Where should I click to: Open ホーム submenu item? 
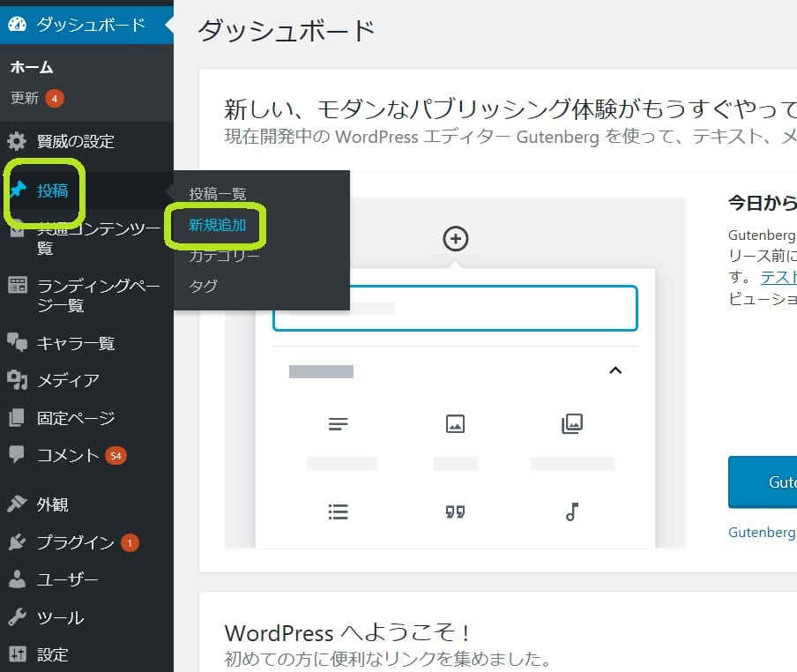click(x=32, y=67)
